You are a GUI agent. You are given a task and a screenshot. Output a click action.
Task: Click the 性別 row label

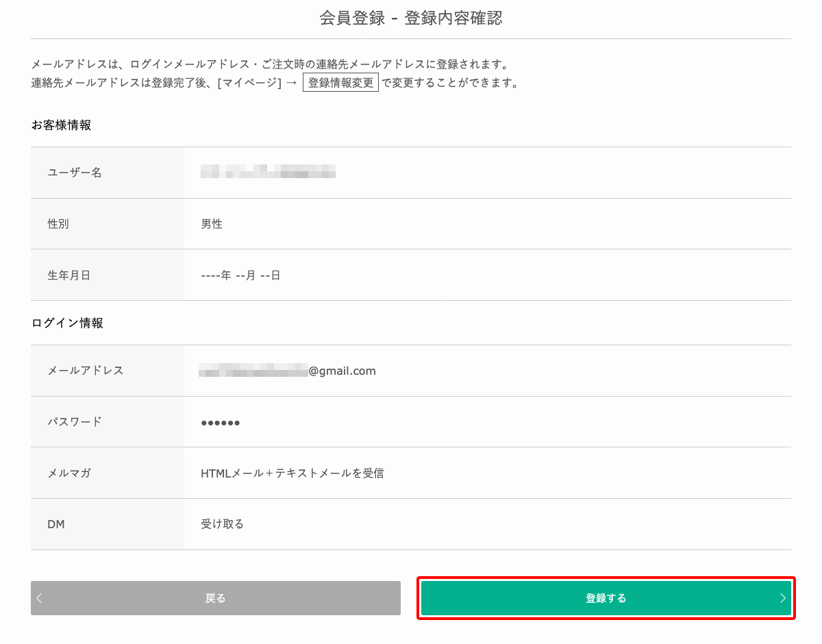58,224
